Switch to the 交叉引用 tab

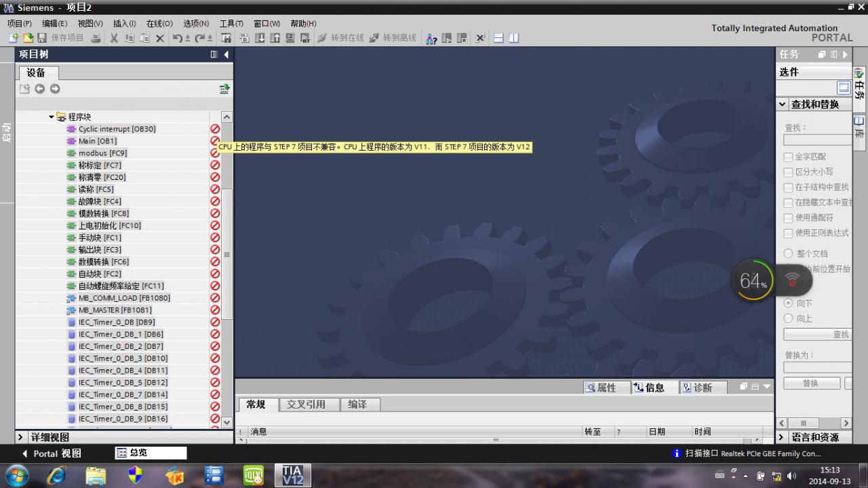pyautogui.click(x=305, y=405)
